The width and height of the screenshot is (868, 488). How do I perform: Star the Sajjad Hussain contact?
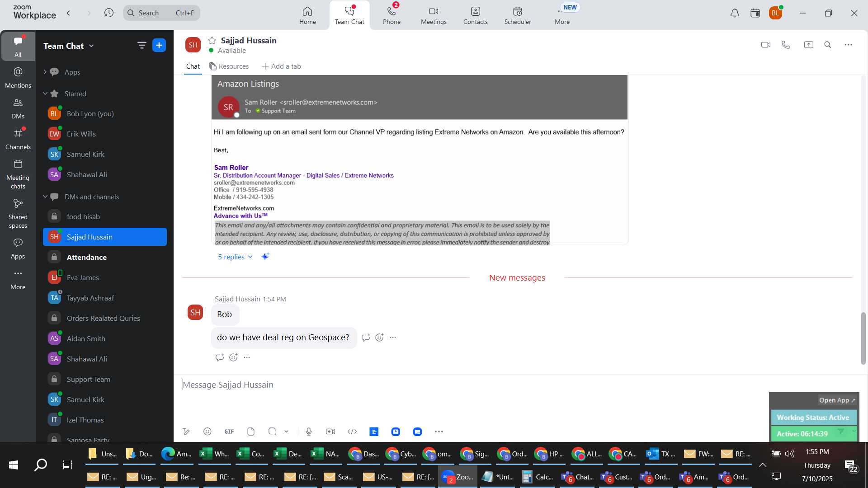tap(212, 40)
